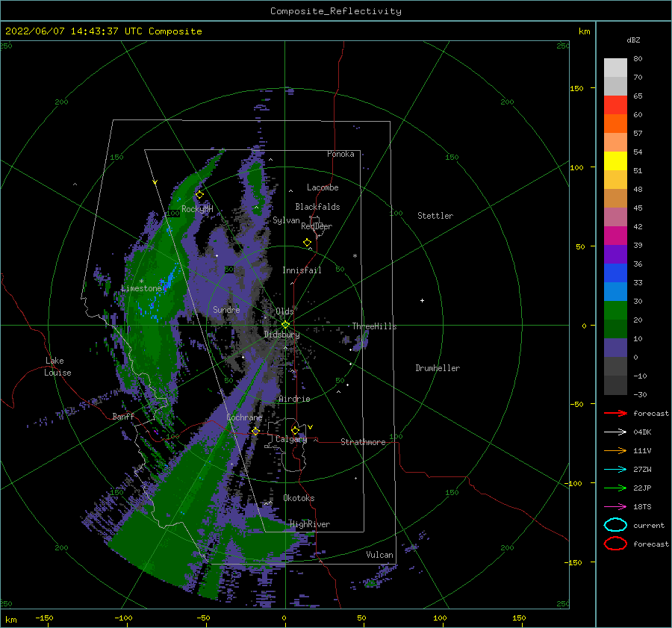Viewport: 672px width, 628px height.
Task: Click the Olds label near radar center
Action: click(284, 311)
